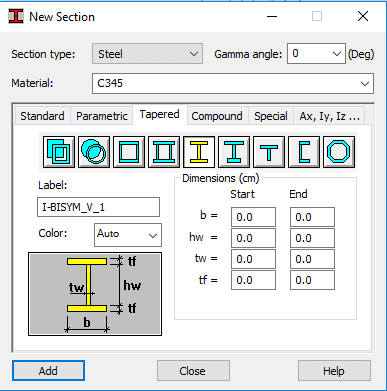The height and width of the screenshot is (391, 387).
Task: Choose the double-web box section icon
Action: pos(164,152)
